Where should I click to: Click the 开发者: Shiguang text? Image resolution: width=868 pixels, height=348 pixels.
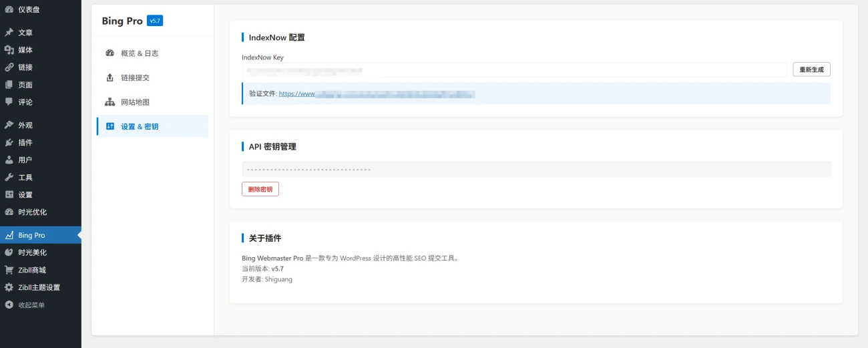pyautogui.click(x=267, y=279)
